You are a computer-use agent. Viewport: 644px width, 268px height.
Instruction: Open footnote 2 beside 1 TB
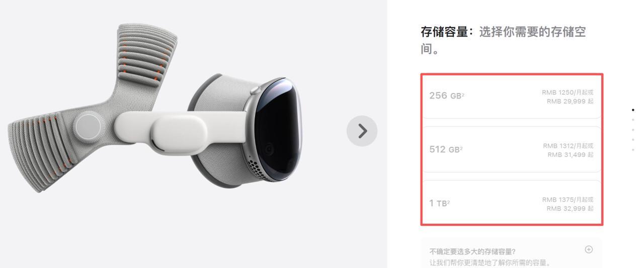pos(448,201)
